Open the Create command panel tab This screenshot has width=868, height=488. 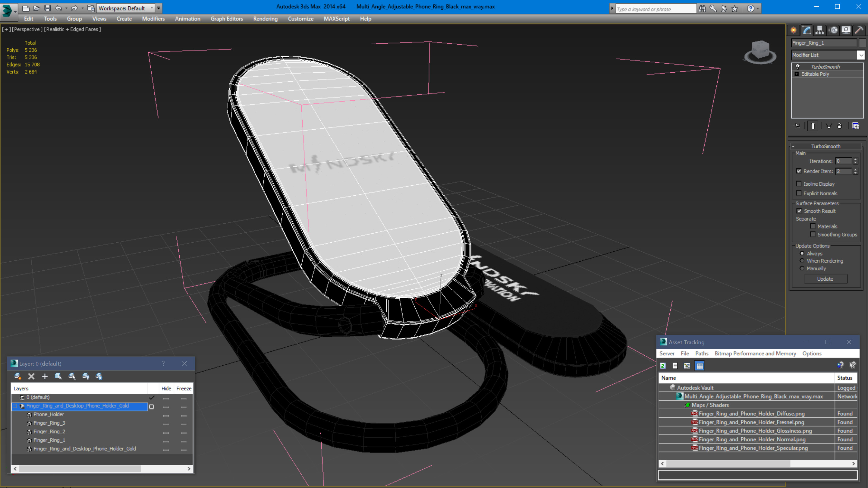pos(794,30)
